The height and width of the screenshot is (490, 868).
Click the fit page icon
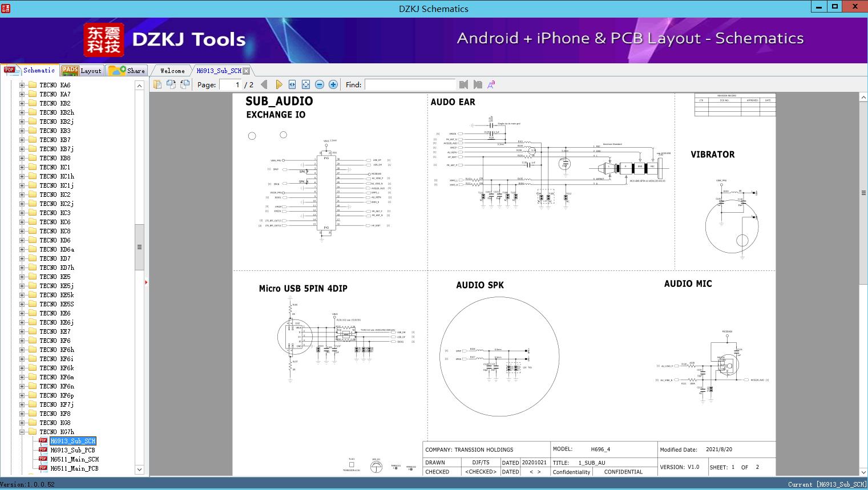[x=306, y=84]
